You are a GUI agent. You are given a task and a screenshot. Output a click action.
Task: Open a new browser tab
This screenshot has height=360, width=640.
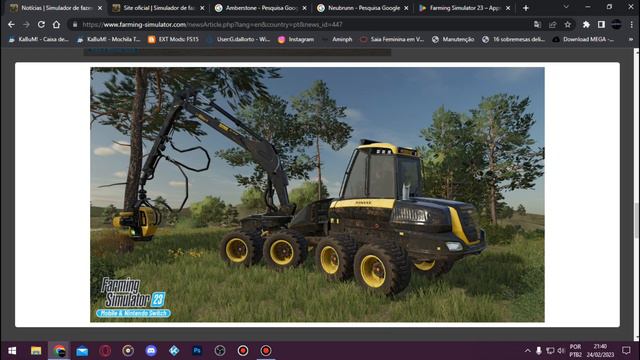(x=526, y=8)
